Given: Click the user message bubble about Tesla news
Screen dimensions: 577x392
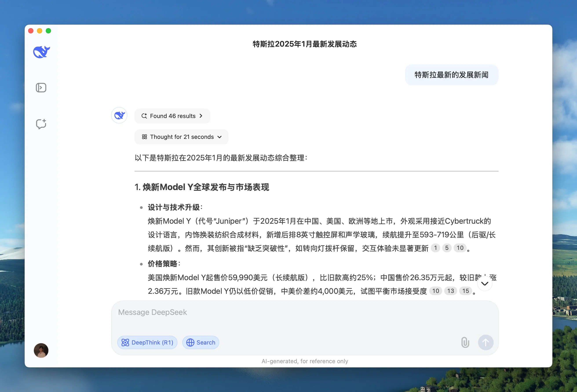Looking at the screenshot, I should click(451, 75).
